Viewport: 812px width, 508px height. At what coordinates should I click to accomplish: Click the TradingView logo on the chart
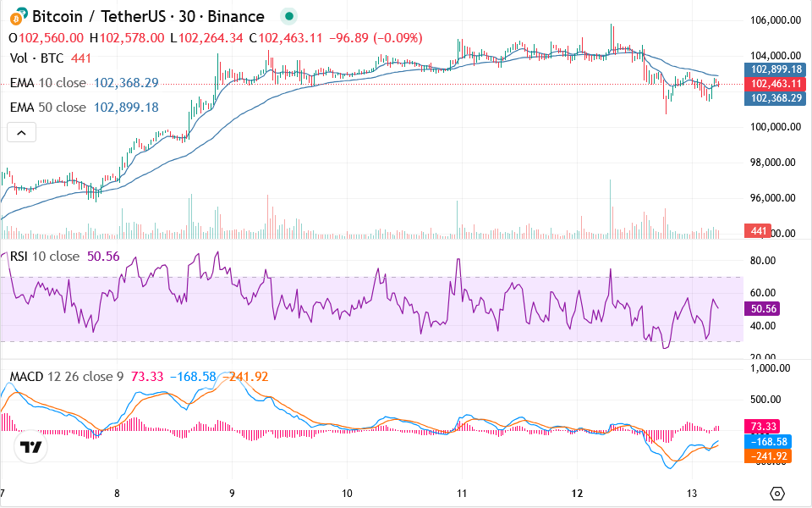click(x=30, y=447)
